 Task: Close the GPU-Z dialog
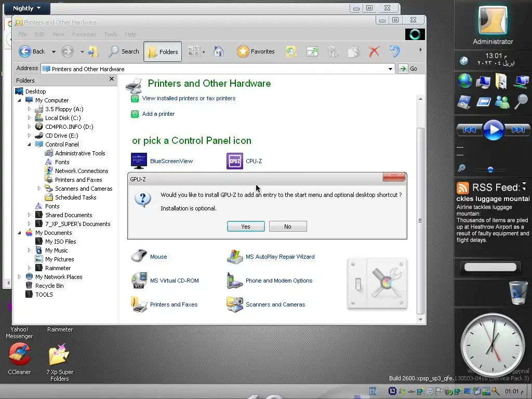tap(394, 177)
